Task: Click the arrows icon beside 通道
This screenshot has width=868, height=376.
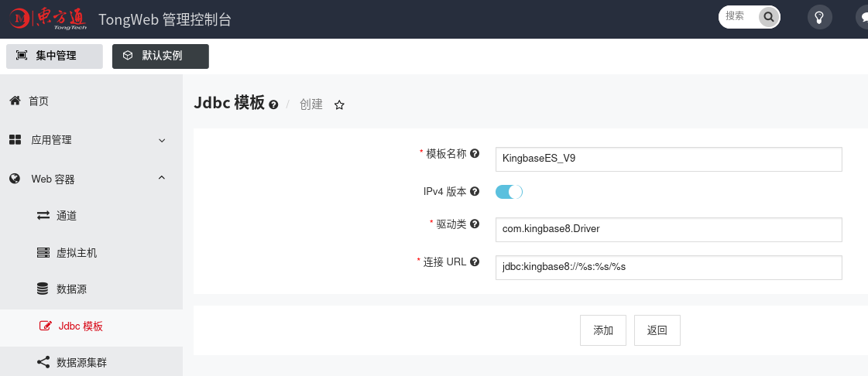Action: (x=43, y=216)
